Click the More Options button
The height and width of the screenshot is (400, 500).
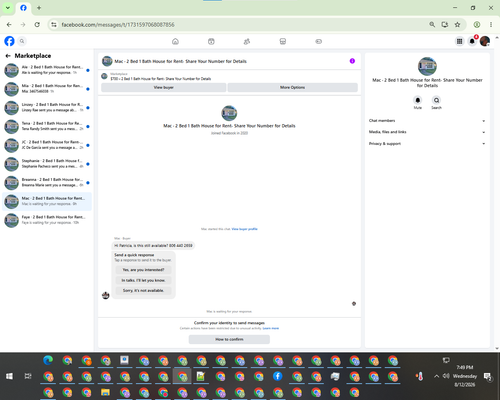(293, 87)
